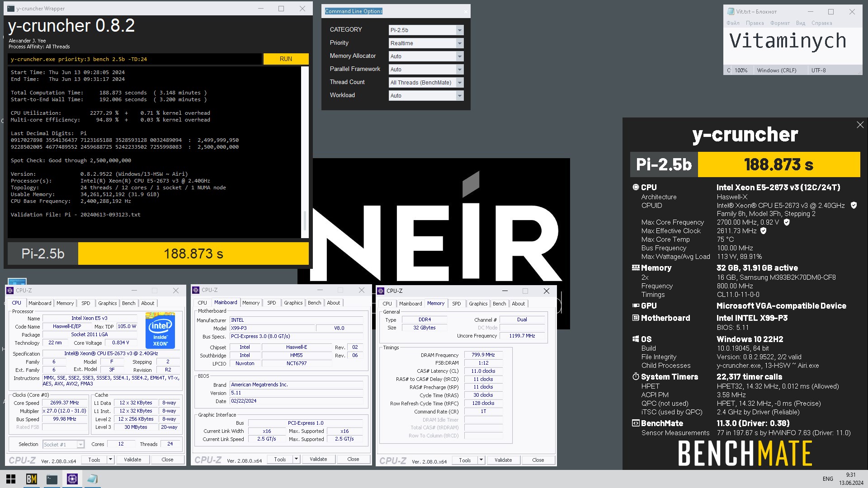Viewport: 868px width, 488px height.
Task: Open the Справка menu in Notepad
Action: point(821,23)
